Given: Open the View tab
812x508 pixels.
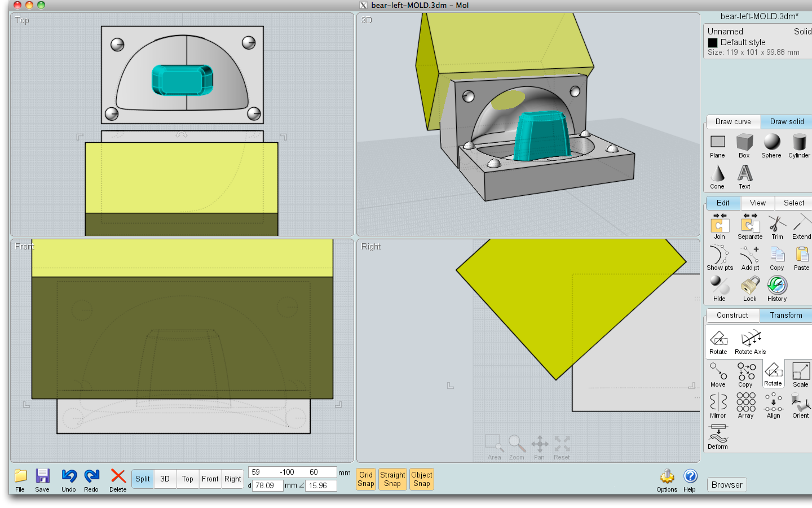Looking at the screenshot, I should click(x=758, y=203).
